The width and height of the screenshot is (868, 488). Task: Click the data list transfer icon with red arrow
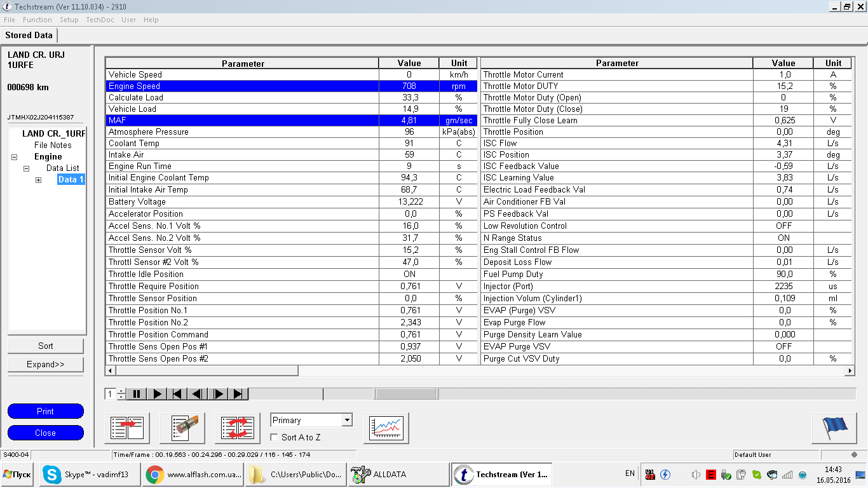(x=127, y=428)
